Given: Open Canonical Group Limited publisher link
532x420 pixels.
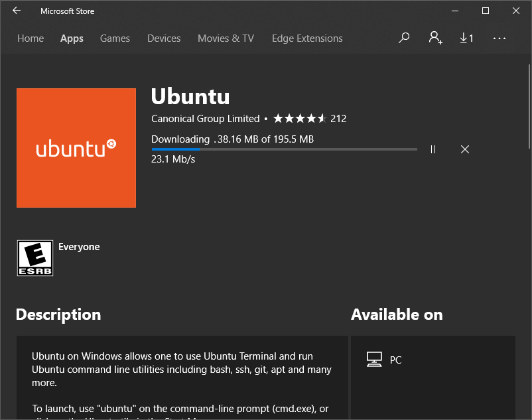Looking at the screenshot, I should click(x=205, y=118).
